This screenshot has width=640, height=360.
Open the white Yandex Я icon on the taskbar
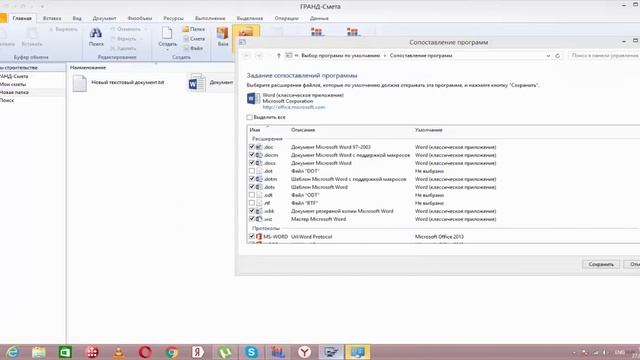(x=198, y=352)
